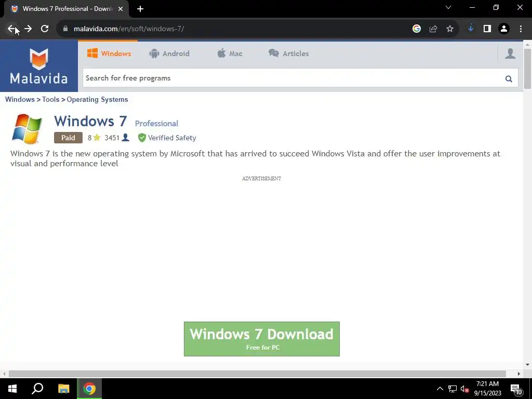This screenshot has height=399, width=532.
Task: Click the Malavida logo
Action: (x=38, y=66)
